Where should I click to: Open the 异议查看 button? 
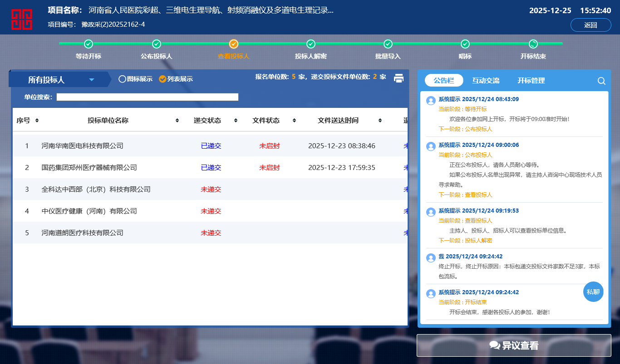[514, 345]
